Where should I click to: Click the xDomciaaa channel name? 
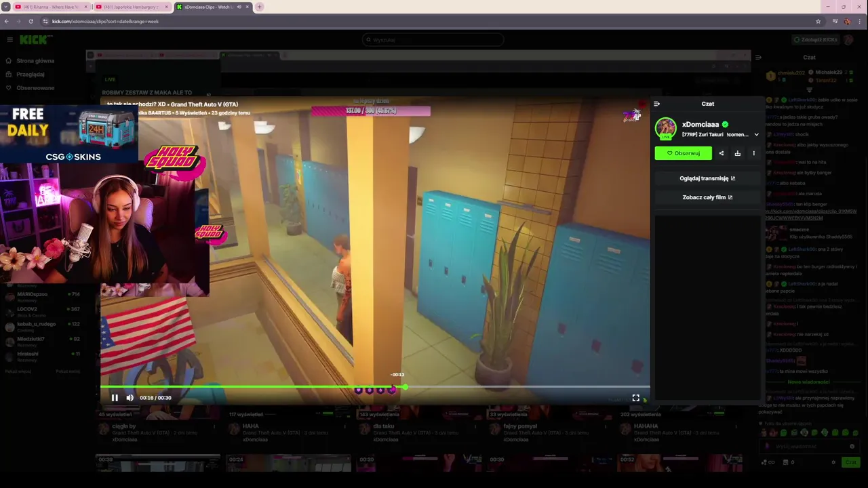701,124
